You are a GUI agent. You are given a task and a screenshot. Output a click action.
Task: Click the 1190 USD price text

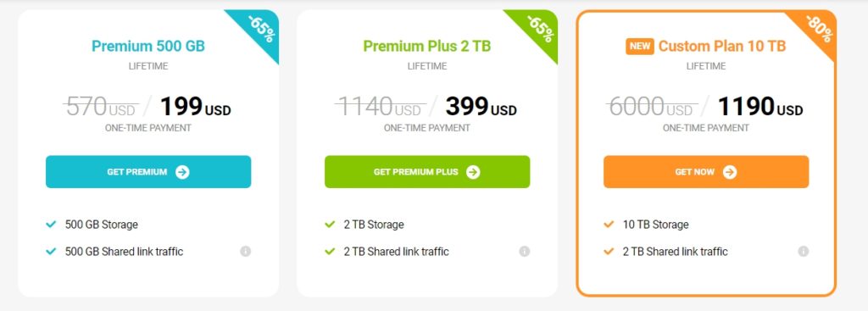tap(760, 106)
